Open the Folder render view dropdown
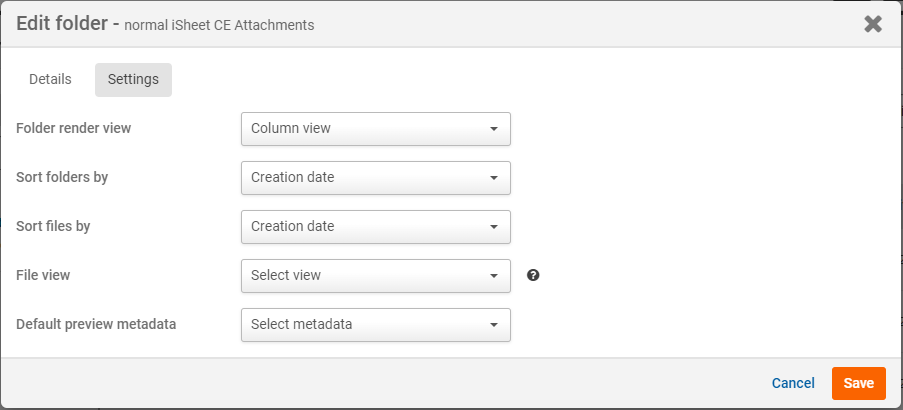Viewport: 903px width, 410px height. click(375, 129)
